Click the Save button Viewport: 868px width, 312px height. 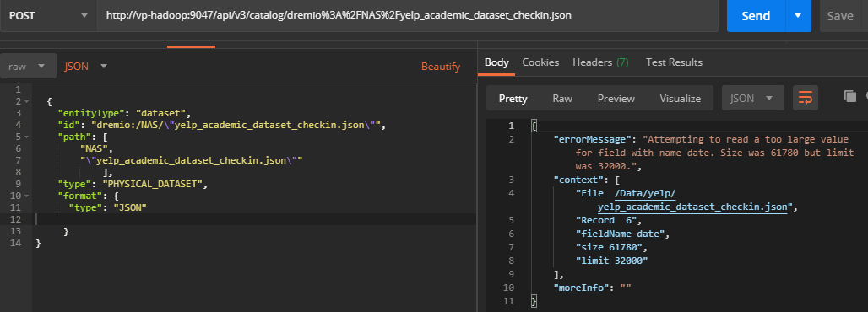tap(840, 16)
